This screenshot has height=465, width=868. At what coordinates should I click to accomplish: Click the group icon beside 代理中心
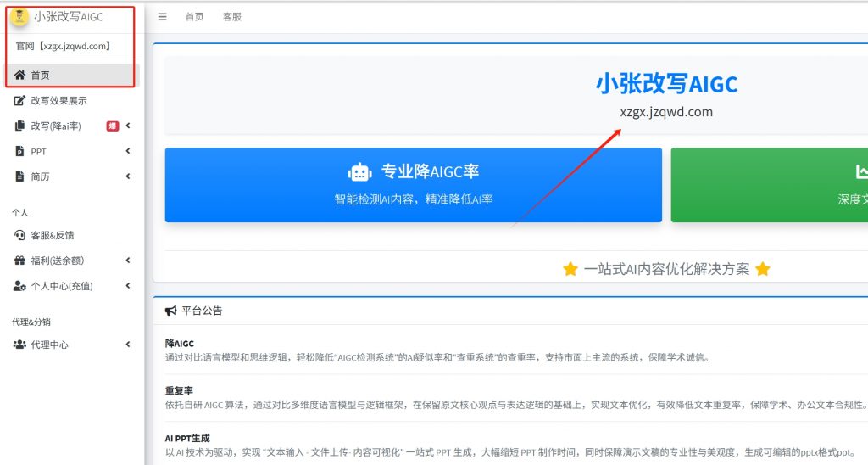19,345
